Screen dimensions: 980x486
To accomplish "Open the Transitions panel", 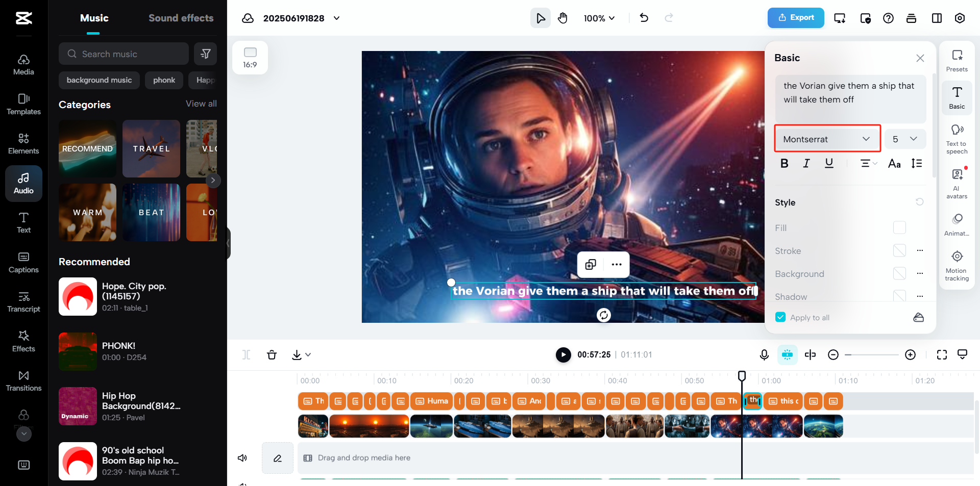I will (23, 381).
